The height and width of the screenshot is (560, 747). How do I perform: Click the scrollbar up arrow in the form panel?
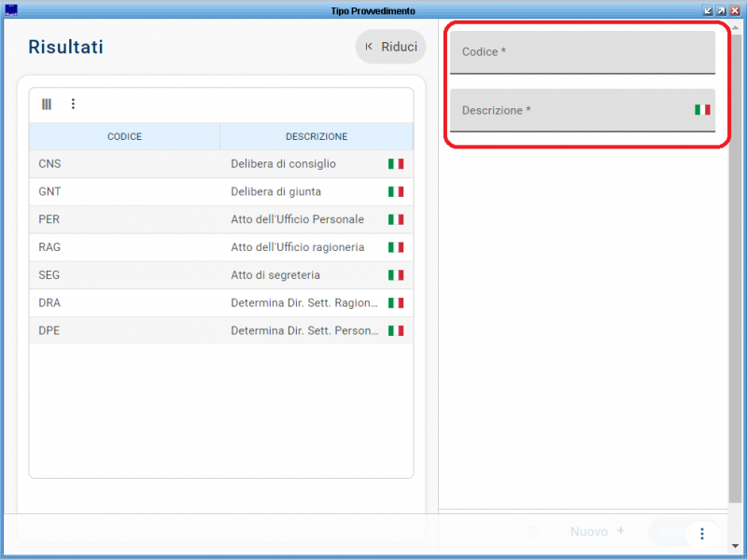pos(735,28)
